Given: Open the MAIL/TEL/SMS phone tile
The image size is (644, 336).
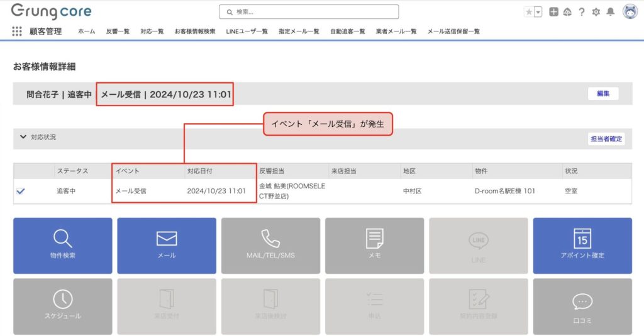Looking at the screenshot, I should click(x=270, y=246).
